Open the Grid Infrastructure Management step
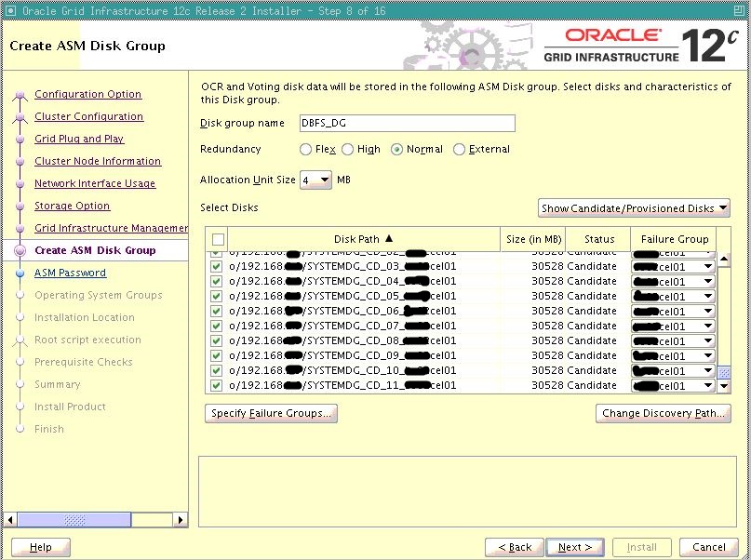Screen dimensions: 751x560 pyautogui.click(x=111, y=228)
